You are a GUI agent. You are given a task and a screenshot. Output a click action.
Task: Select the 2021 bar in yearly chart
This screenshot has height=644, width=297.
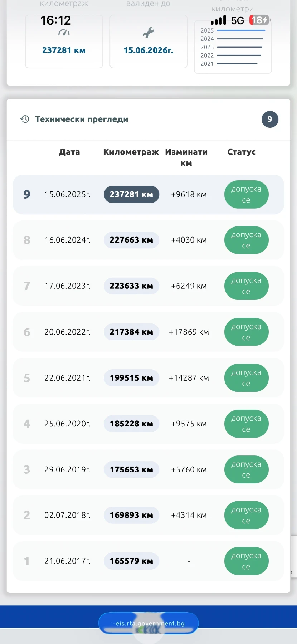[x=237, y=64]
